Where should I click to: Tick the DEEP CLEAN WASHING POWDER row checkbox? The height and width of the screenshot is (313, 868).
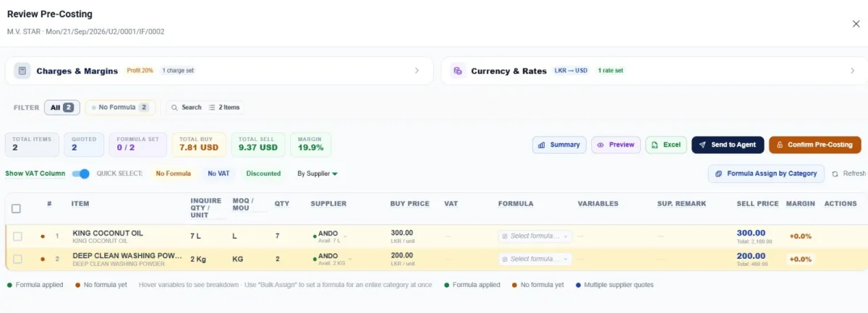(17, 259)
